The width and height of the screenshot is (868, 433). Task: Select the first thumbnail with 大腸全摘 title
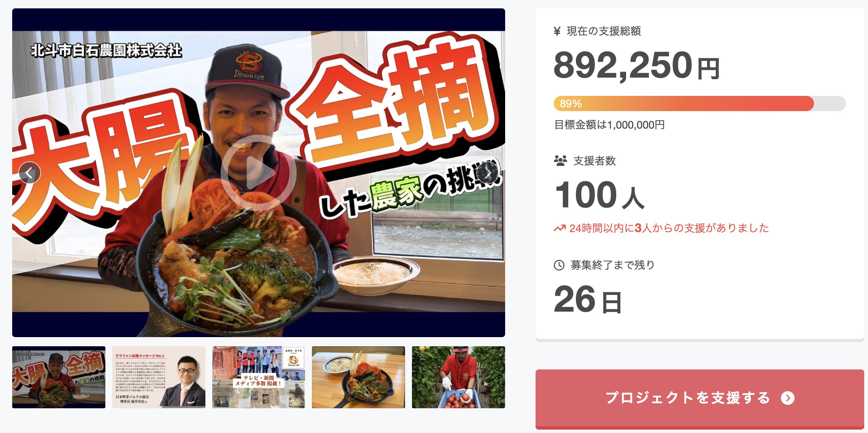pyautogui.click(x=59, y=377)
